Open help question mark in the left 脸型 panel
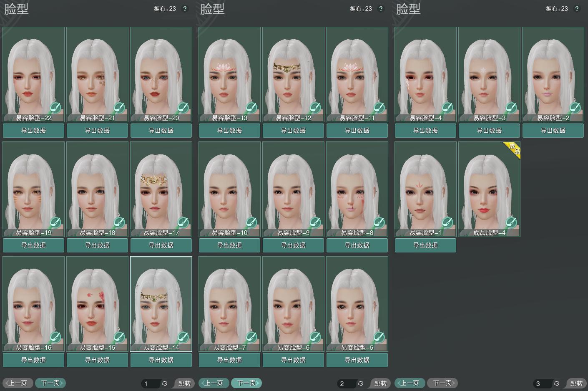Viewport: 588px width, 391px height. tap(185, 9)
